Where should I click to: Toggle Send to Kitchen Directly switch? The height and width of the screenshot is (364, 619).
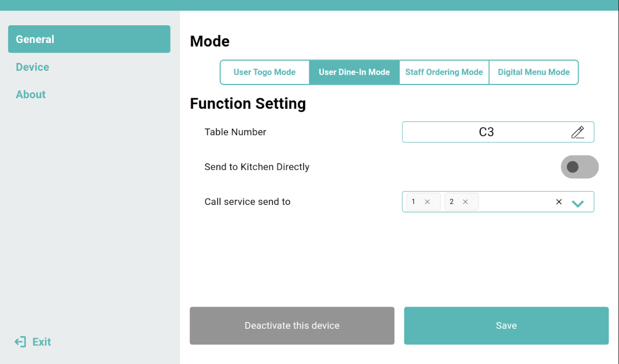(580, 167)
